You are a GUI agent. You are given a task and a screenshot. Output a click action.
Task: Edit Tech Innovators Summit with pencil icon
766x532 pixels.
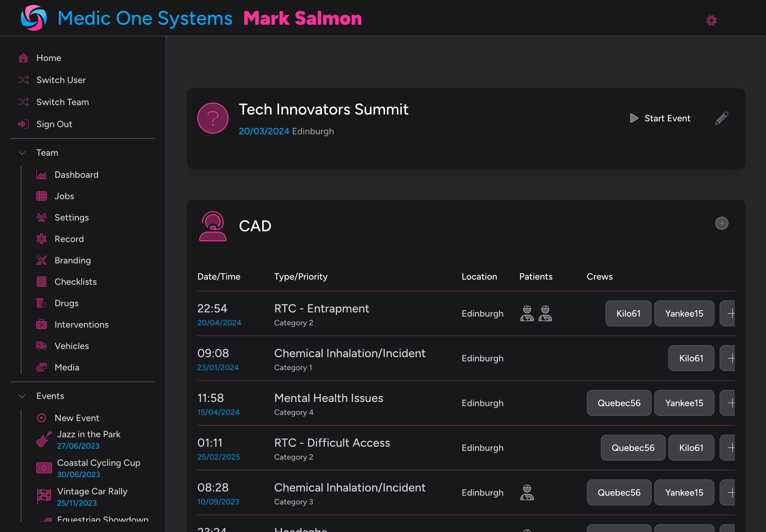pos(722,118)
